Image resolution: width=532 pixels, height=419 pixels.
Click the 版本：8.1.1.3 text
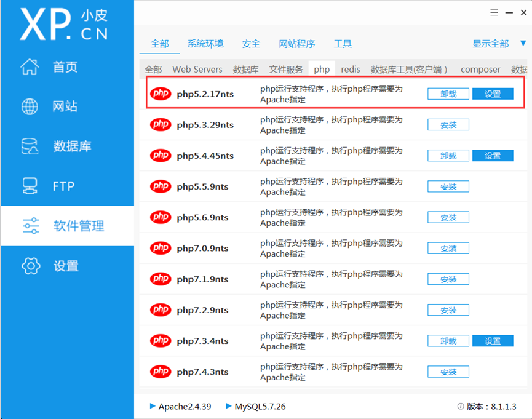pyautogui.click(x=491, y=407)
